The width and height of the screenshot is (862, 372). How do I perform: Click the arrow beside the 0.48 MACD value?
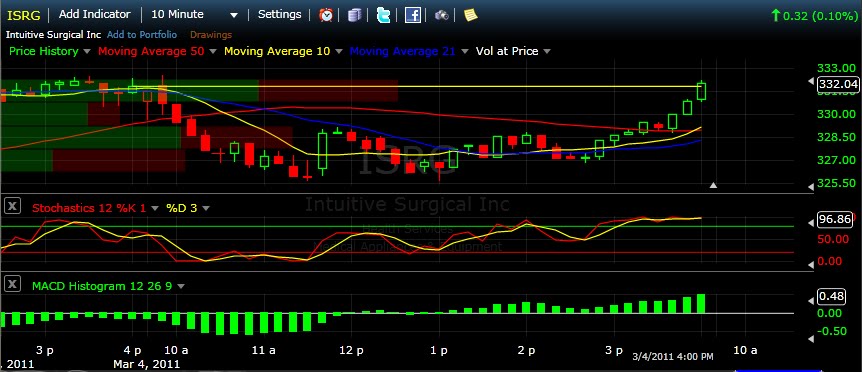click(x=810, y=301)
